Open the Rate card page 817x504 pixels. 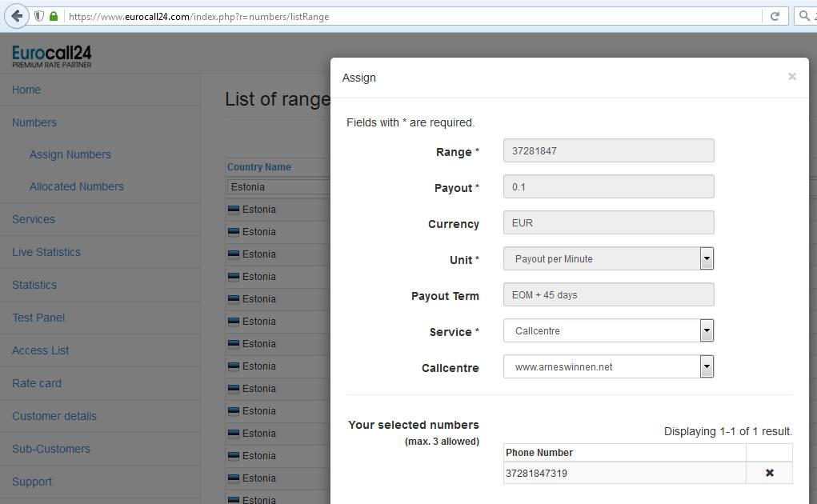pyautogui.click(x=37, y=383)
